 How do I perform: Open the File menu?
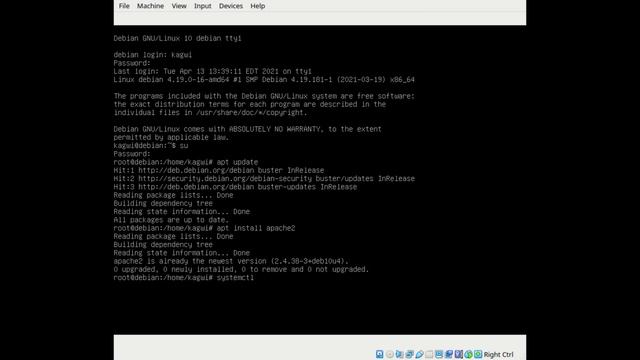pyautogui.click(x=124, y=6)
